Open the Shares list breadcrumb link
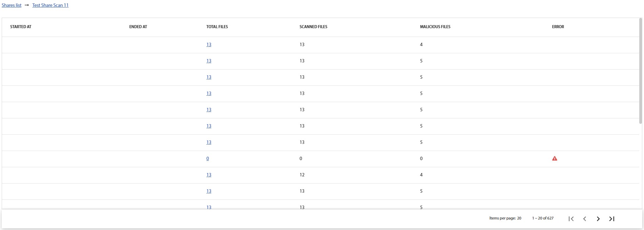 (12, 5)
